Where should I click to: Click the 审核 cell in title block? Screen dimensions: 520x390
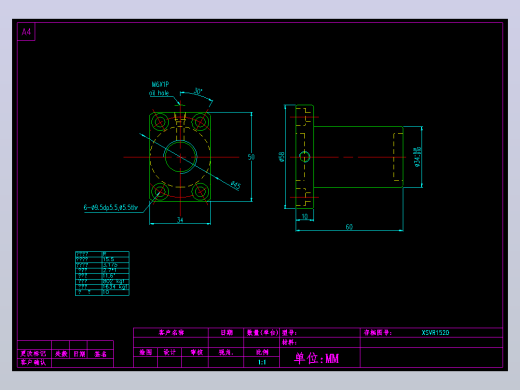click(x=196, y=352)
